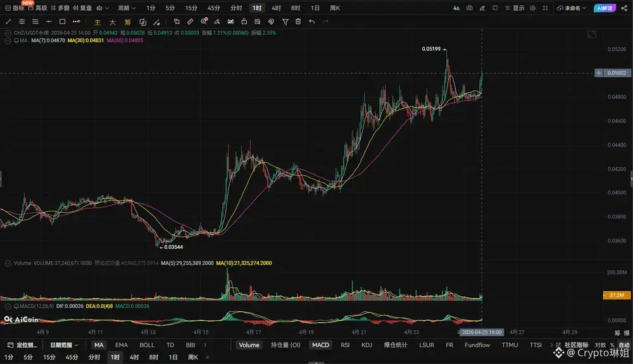This screenshot has width=633, height=364.
Task: Click the plus icon on price label 0.05002
Action: 599,73
